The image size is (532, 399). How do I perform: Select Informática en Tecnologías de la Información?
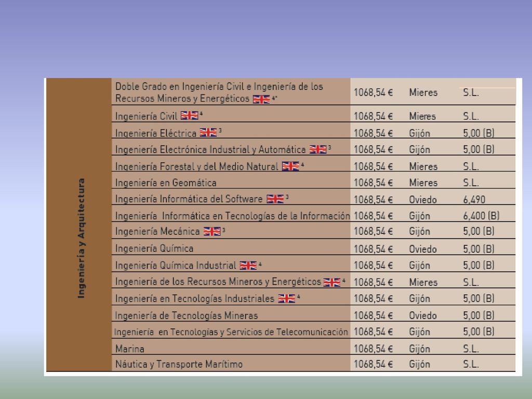256,216
